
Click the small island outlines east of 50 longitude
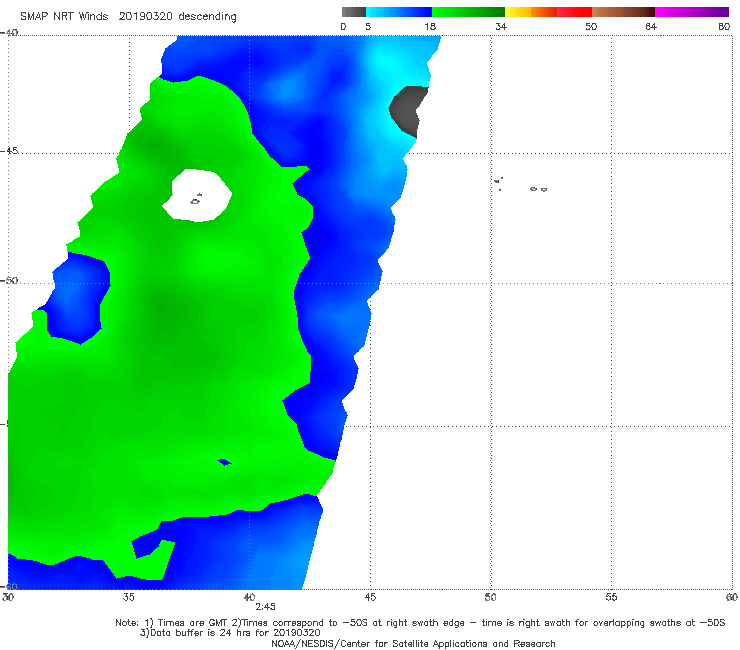coord(520,185)
